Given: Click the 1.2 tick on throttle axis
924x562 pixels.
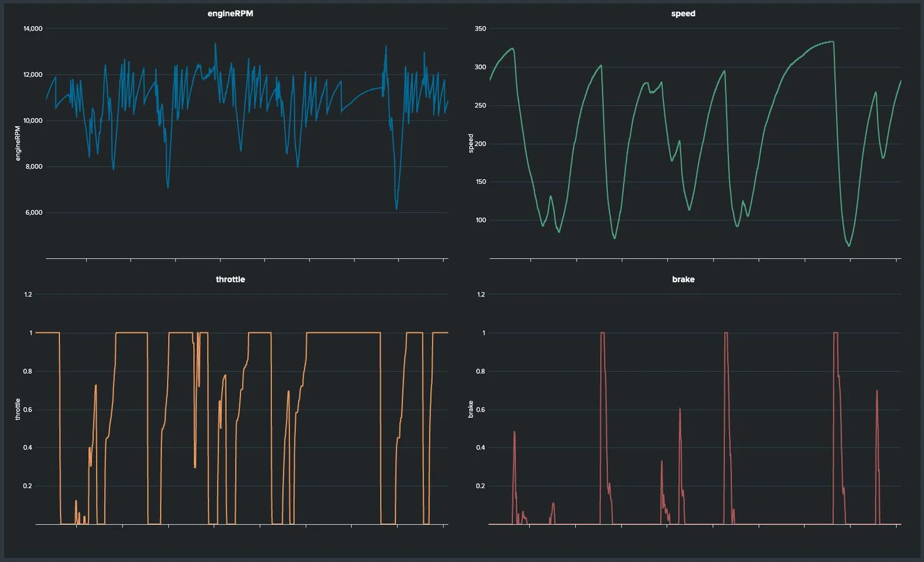Looking at the screenshot, I should click(29, 294).
